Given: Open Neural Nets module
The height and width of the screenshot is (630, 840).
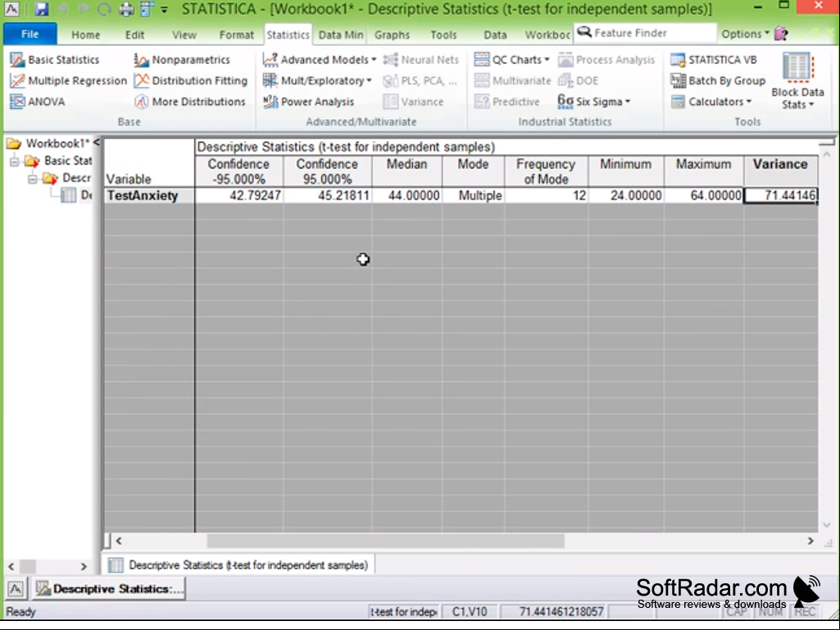Looking at the screenshot, I should (x=421, y=60).
